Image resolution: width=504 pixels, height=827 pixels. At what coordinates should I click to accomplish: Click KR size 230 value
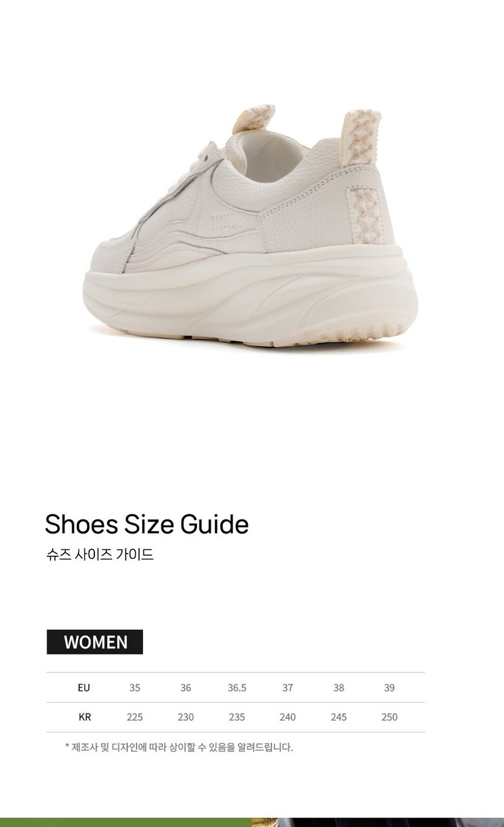[185, 717]
